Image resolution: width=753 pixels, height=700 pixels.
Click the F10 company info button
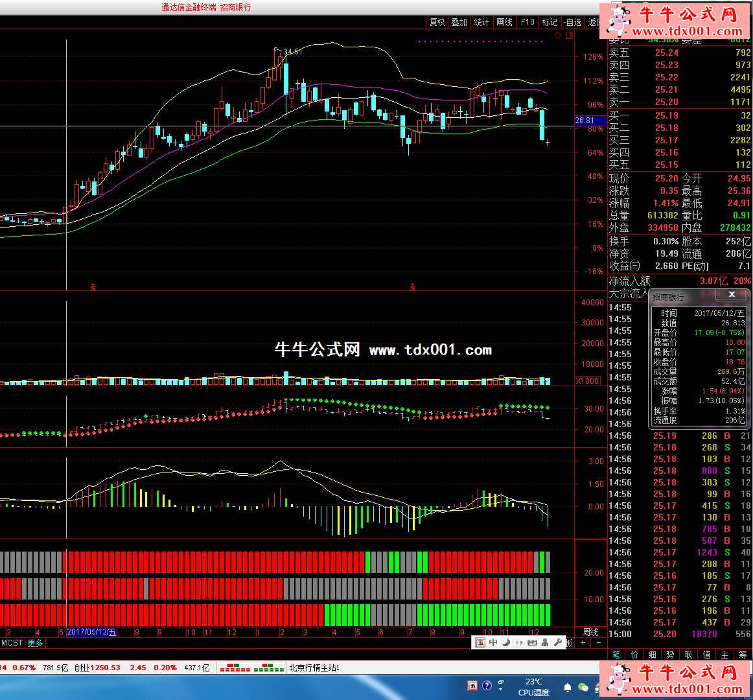click(x=527, y=22)
